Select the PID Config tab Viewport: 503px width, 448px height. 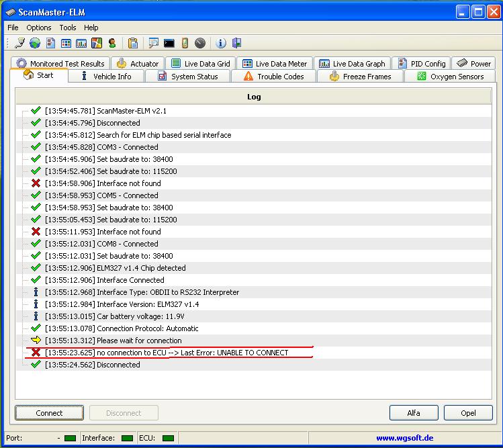[x=421, y=64]
